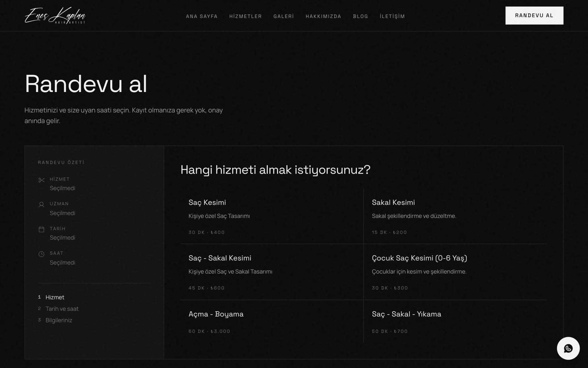Choose the Sakal Kesimi service
Viewport: 588px width, 368px height.
click(x=455, y=216)
